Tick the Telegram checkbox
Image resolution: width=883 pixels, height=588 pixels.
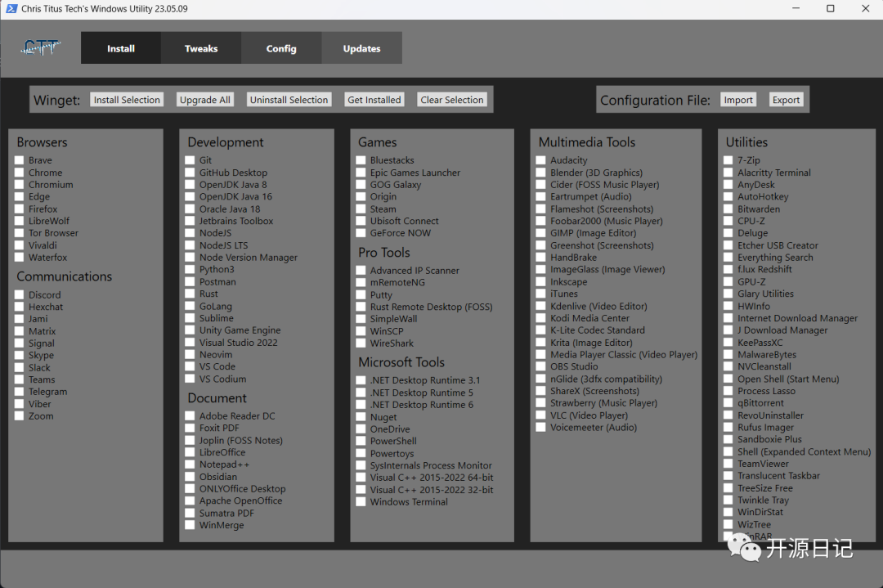pyautogui.click(x=19, y=392)
